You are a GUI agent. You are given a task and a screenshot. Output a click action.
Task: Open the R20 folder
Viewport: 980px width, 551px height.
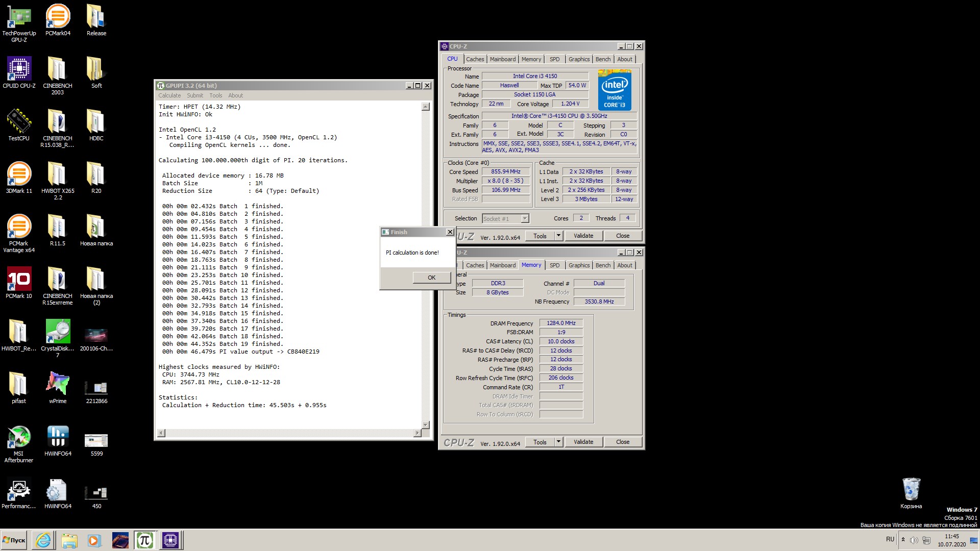[x=96, y=177]
